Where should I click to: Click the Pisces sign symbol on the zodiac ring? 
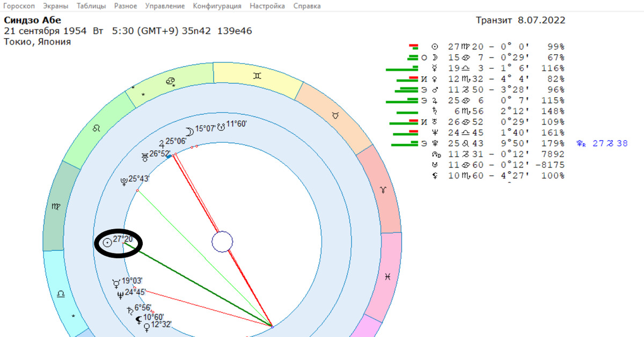[386, 276]
